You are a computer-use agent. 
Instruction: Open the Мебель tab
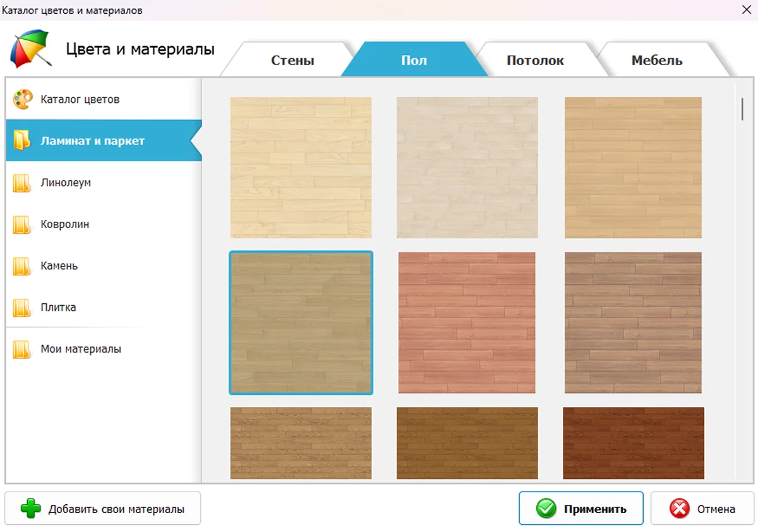pyautogui.click(x=657, y=60)
